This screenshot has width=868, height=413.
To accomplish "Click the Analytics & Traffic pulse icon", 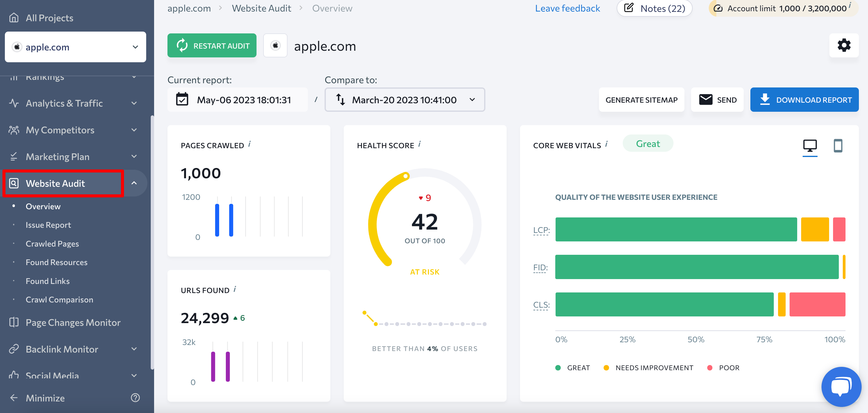I will [x=14, y=103].
